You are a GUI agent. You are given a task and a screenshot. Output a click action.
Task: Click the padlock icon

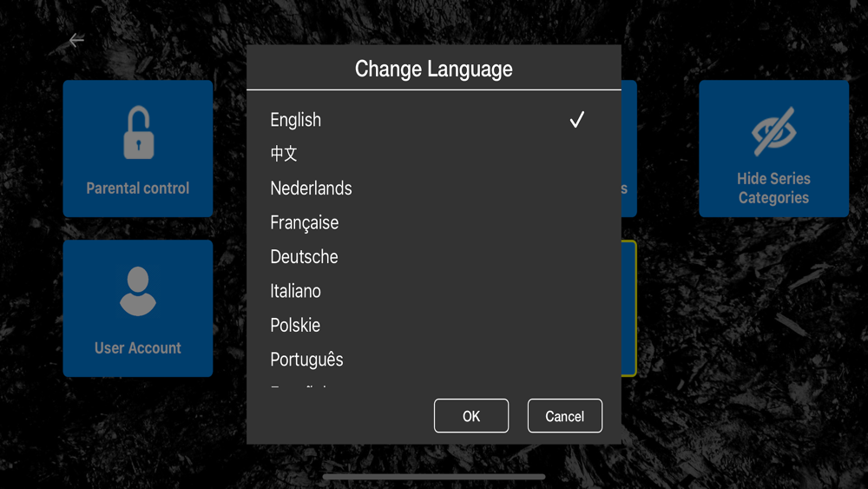[x=138, y=132]
